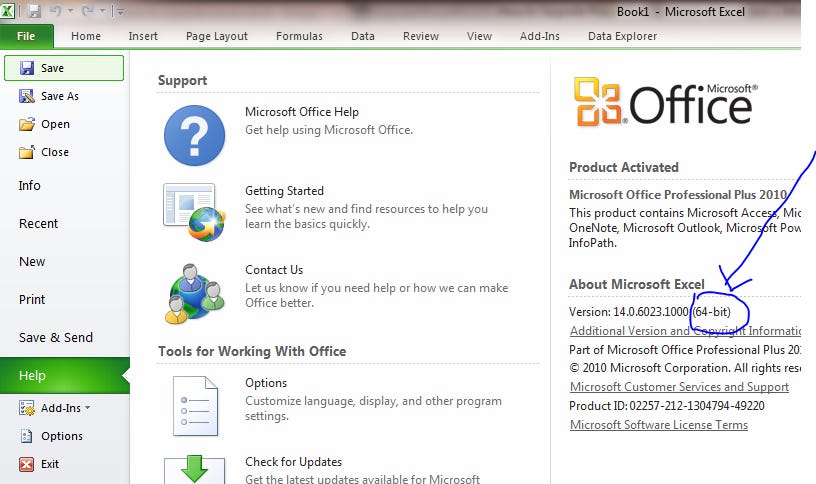Image resolution: width=816 pixels, height=484 pixels.
Task: Switch to the Review tab
Action: click(x=421, y=36)
